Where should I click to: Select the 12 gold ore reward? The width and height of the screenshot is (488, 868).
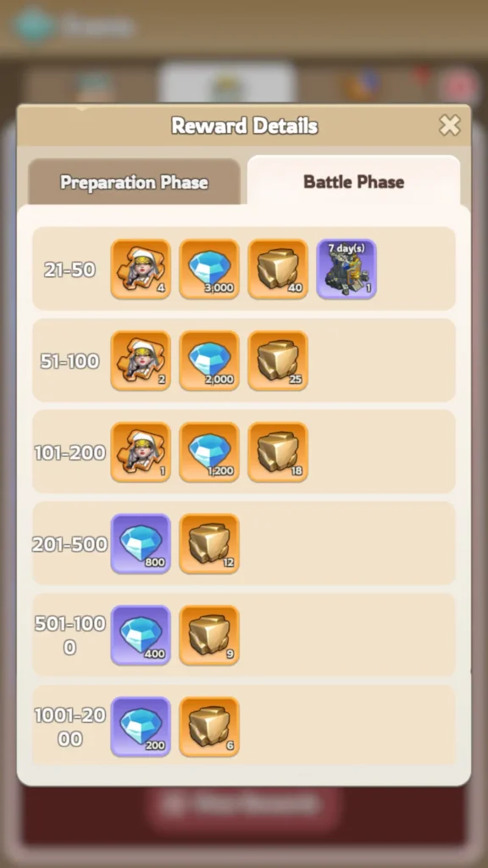point(209,543)
